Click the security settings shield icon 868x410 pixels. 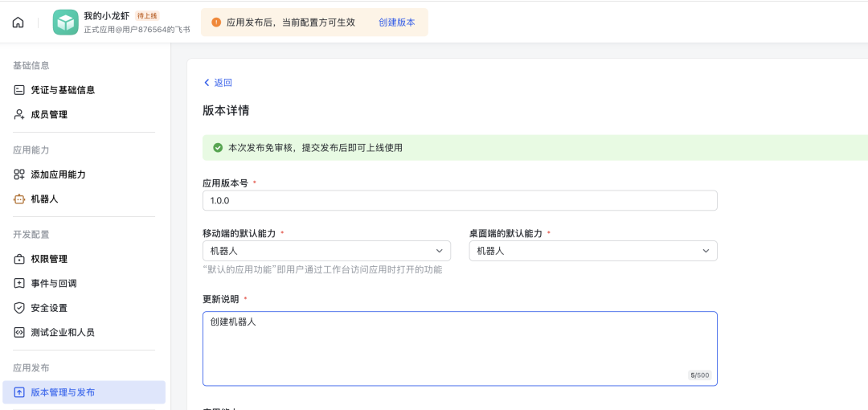(19, 307)
